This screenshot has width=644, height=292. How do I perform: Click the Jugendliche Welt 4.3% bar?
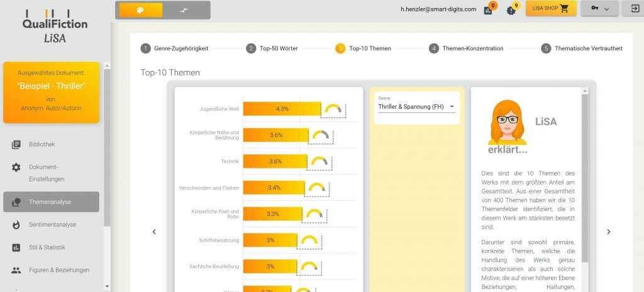pos(282,109)
